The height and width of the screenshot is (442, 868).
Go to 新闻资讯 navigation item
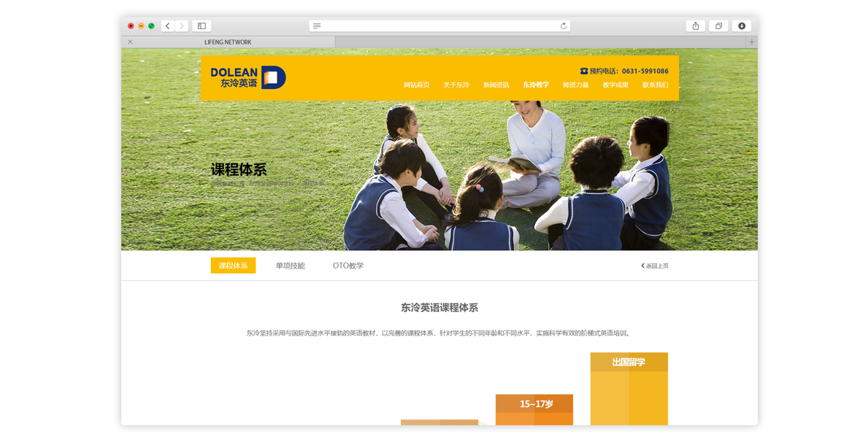[496, 85]
